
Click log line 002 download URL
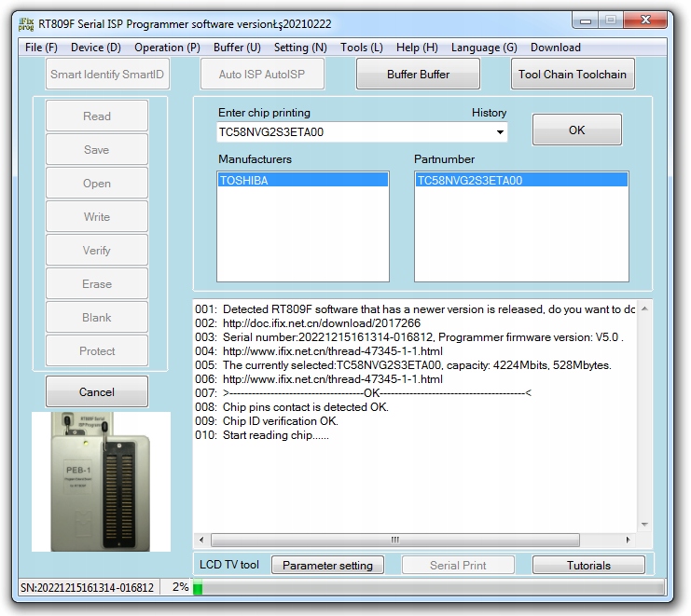coord(322,323)
